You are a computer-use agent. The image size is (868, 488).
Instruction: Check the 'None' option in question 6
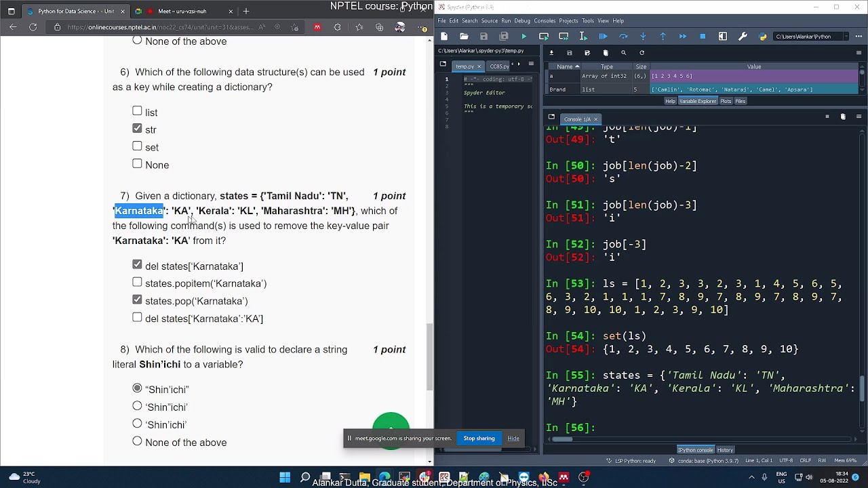[137, 163]
